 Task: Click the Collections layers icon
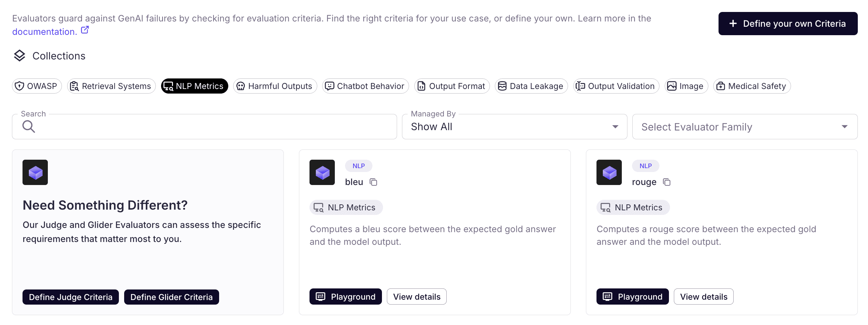[x=20, y=56]
